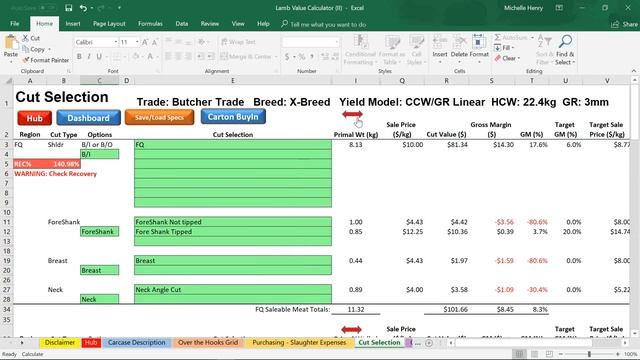The height and width of the screenshot is (360, 640).
Task: Open the File menu
Action: pyautogui.click(x=15, y=24)
